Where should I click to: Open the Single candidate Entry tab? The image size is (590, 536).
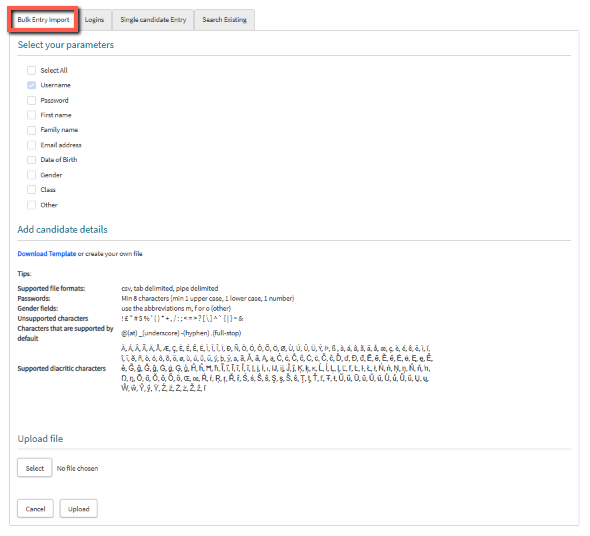pos(153,20)
